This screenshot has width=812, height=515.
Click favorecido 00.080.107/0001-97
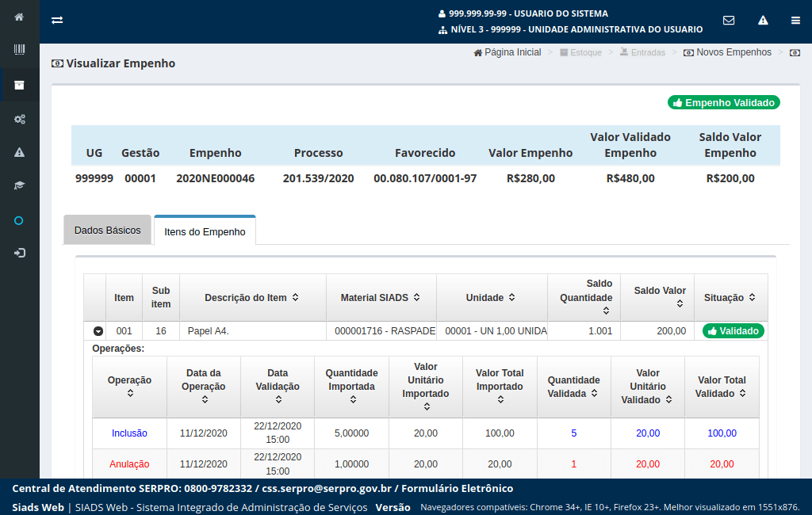click(425, 178)
